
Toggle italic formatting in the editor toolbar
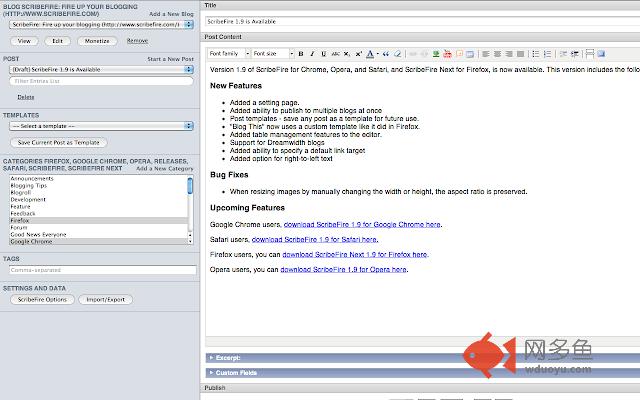312,53
